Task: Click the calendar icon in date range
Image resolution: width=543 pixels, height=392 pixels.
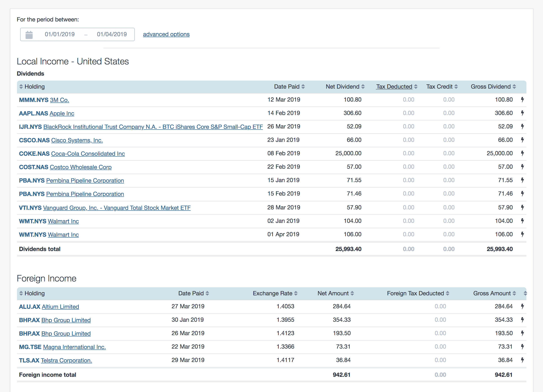Action: click(29, 35)
